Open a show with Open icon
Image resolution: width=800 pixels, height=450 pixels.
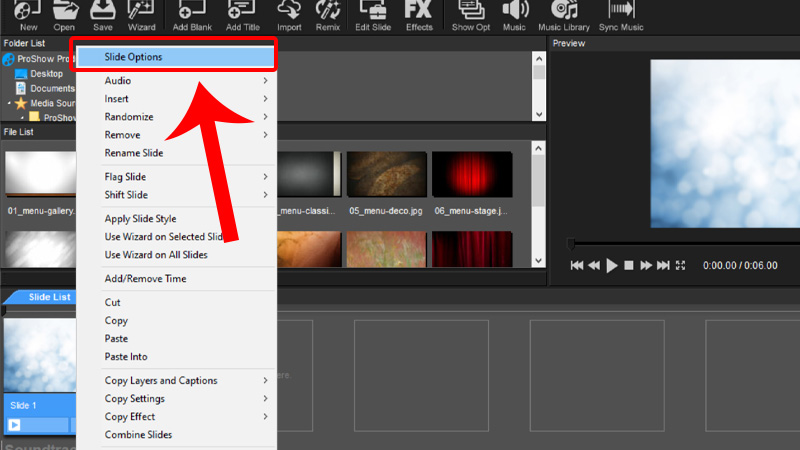65,14
